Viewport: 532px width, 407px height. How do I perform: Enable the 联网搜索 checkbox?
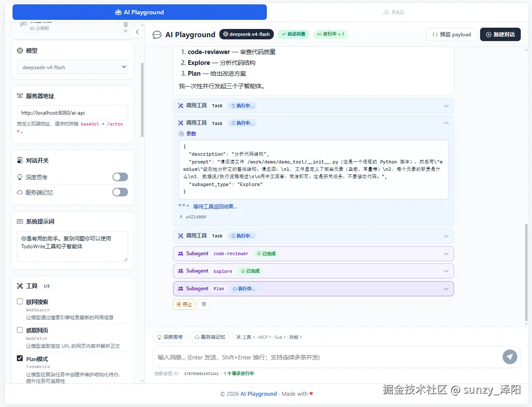pos(20,301)
